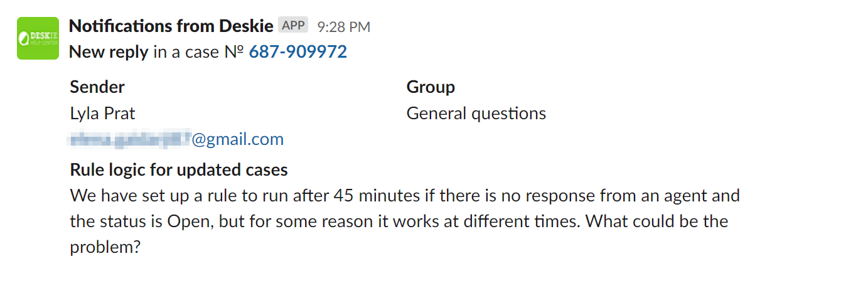Click the bold 'New reply' text
This screenshot has height=283, width=868.
[x=109, y=51]
